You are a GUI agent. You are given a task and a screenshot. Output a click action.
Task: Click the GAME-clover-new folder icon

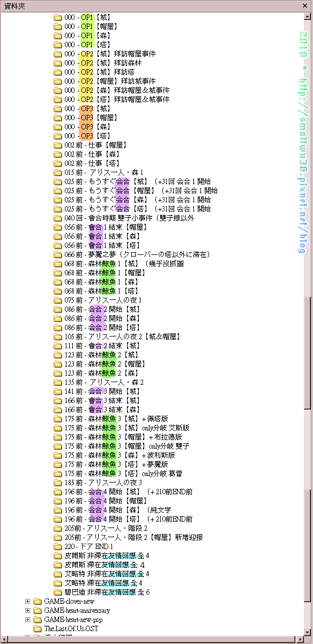pos(38,601)
